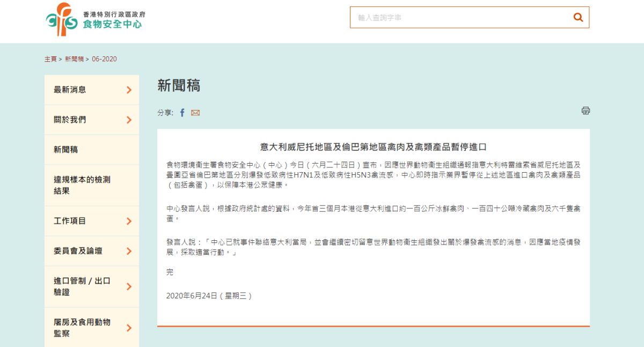The height and width of the screenshot is (347, 644).
Task: Select 新聞稿 in the sidebar menu
Action: (x=66, y=150)
